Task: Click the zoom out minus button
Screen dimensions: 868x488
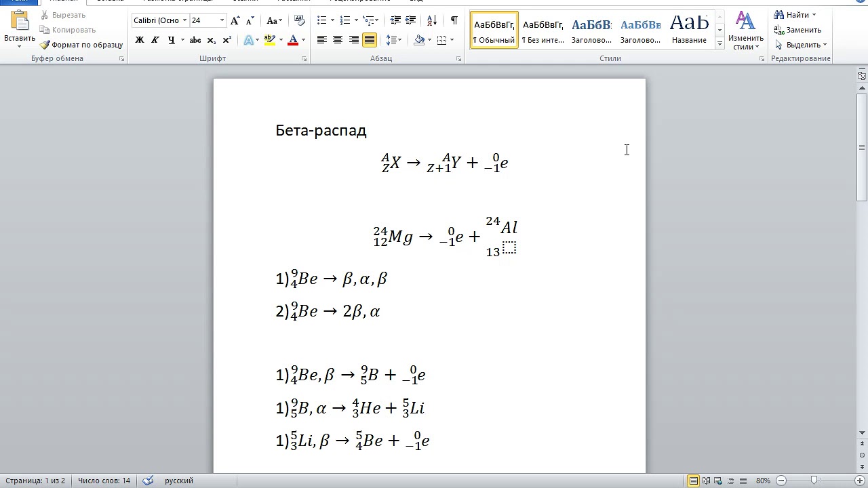Action: pyautogui.click(x=781, y=481)
